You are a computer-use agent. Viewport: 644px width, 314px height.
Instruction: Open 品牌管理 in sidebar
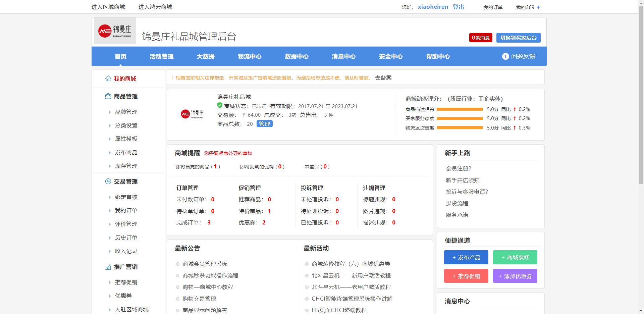(x=126, y=112)
